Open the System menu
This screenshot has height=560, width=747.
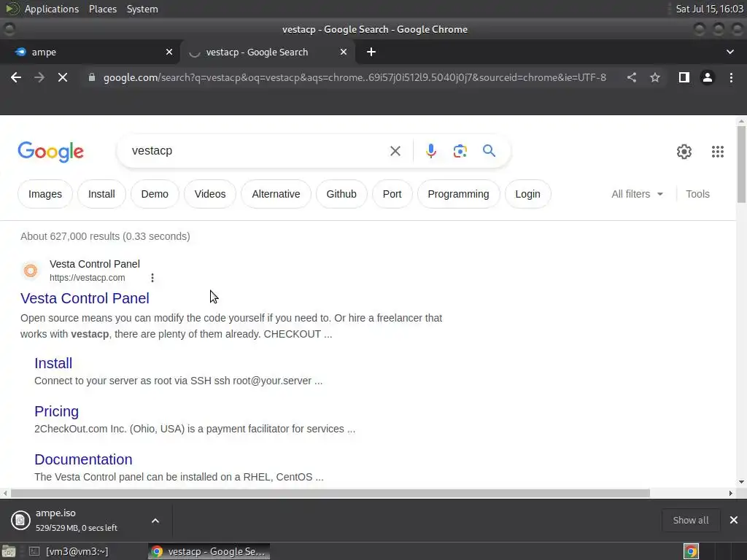(x=142, y=9)
